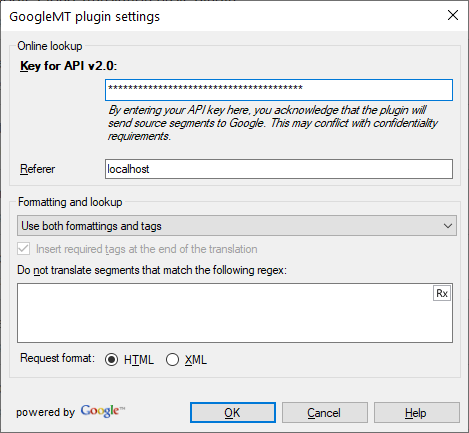Select the XML request format

coord(172,360)
